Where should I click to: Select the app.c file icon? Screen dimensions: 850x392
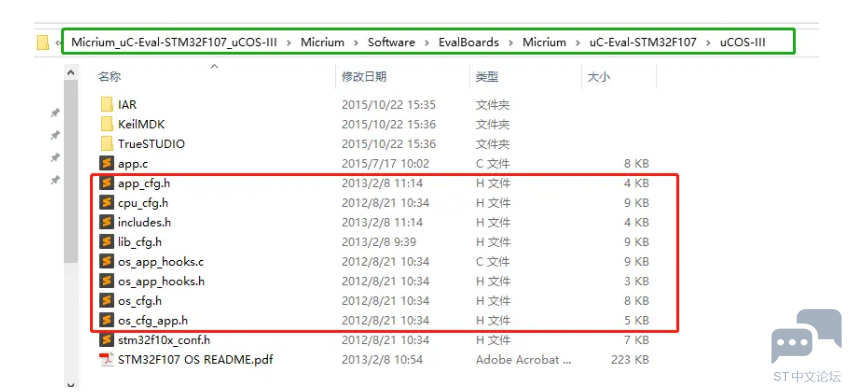pos(107,164)
